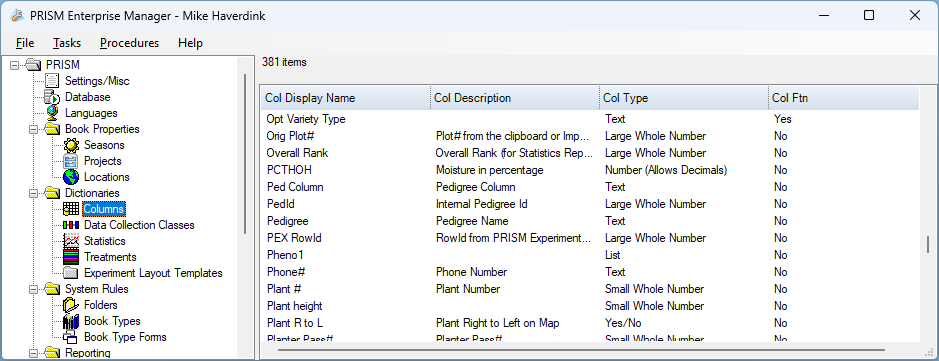The image size is (939, 361).
Task: Select the Plant height row
Action: [590, 306]
